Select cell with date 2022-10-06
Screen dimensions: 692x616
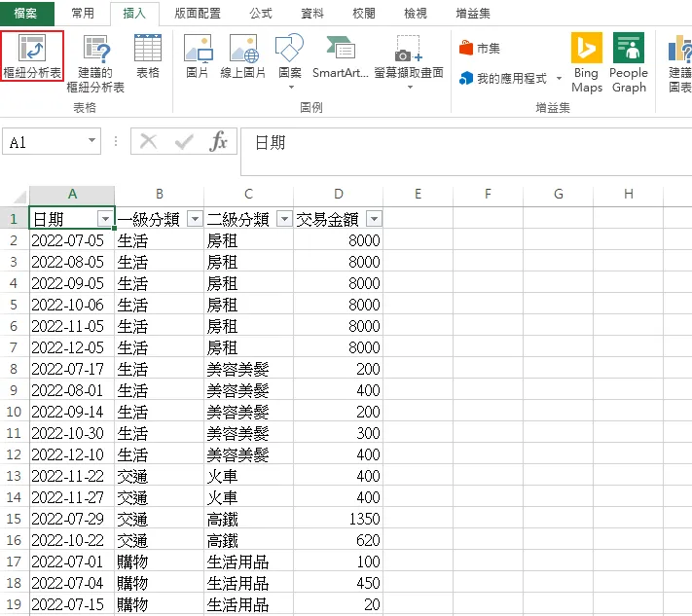(x=72, y=305)
